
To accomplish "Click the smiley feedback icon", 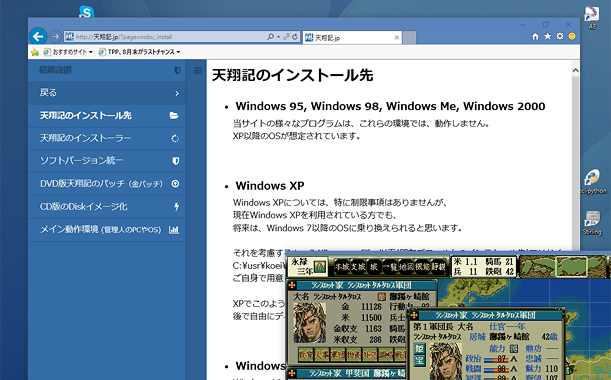I will point(572,36).
